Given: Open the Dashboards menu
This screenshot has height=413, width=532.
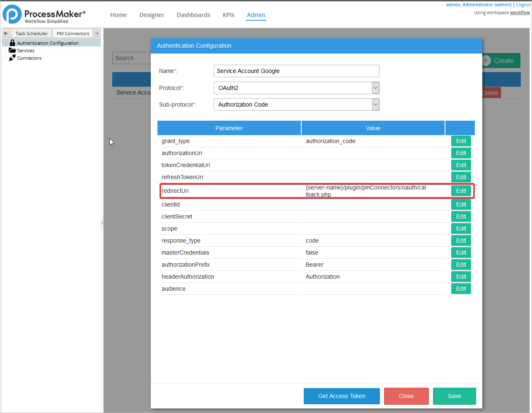Looking at the screenshot, I should click(193, 15).
